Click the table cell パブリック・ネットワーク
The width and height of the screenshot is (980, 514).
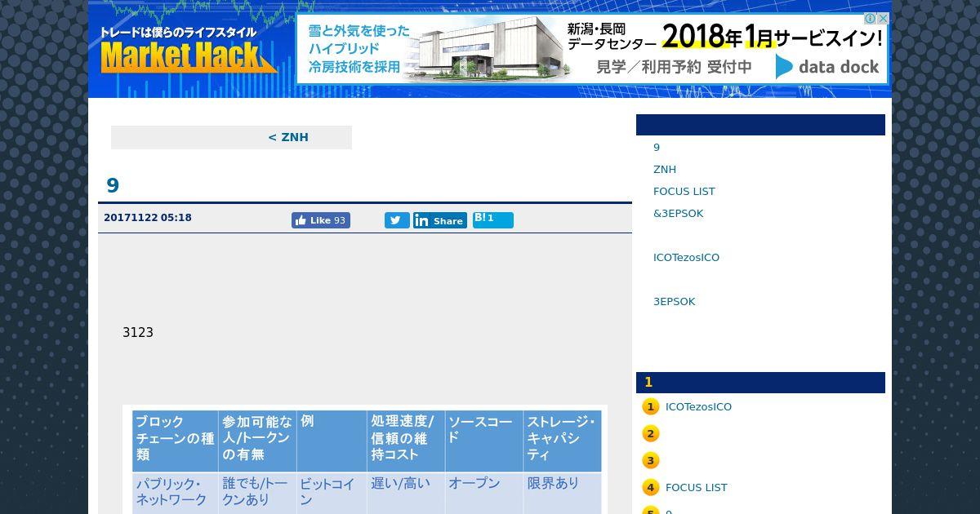pos(175,493)
